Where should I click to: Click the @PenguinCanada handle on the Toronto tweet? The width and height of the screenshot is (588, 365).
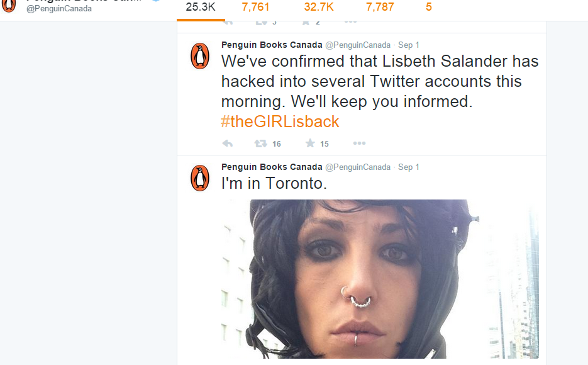(358, 167)
